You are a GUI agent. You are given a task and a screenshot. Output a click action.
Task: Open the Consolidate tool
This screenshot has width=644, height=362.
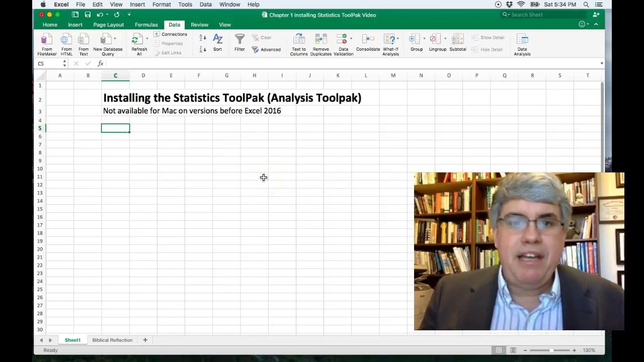[368, 43]
